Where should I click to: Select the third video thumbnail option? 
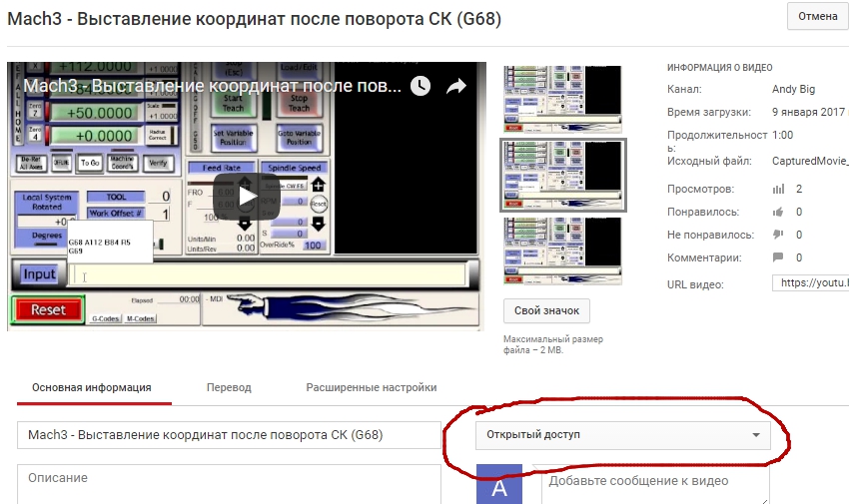[x=562, y=251]
